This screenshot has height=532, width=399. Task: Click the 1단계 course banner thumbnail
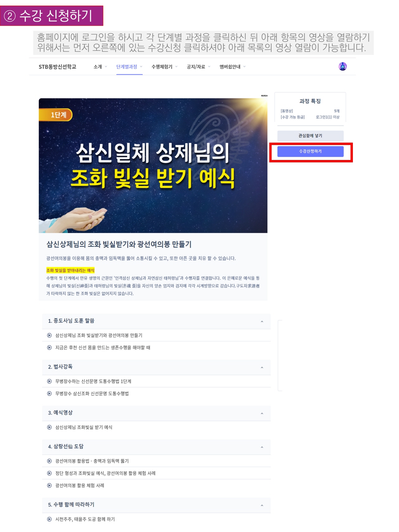coord(153,166)
